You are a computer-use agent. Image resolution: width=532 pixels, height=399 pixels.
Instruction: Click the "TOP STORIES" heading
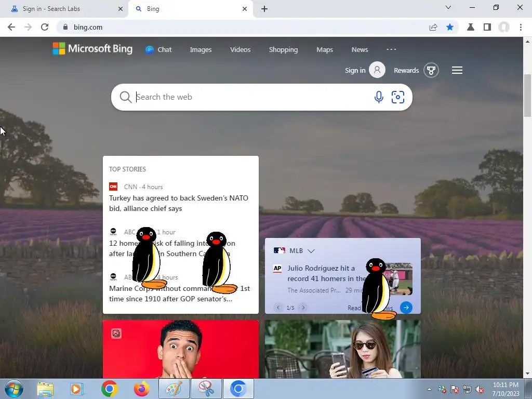click(128, 169)
